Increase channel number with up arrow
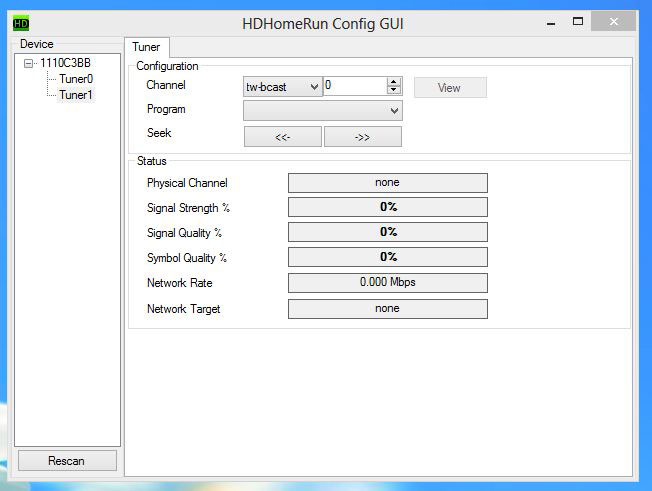The width and height of the screenshot is (652, 491). click(x=393, y=81)
